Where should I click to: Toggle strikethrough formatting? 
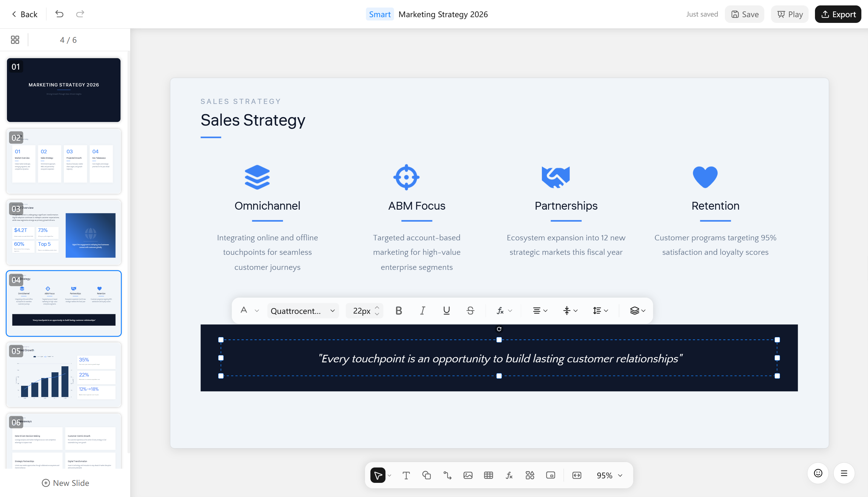click(470, 311)
